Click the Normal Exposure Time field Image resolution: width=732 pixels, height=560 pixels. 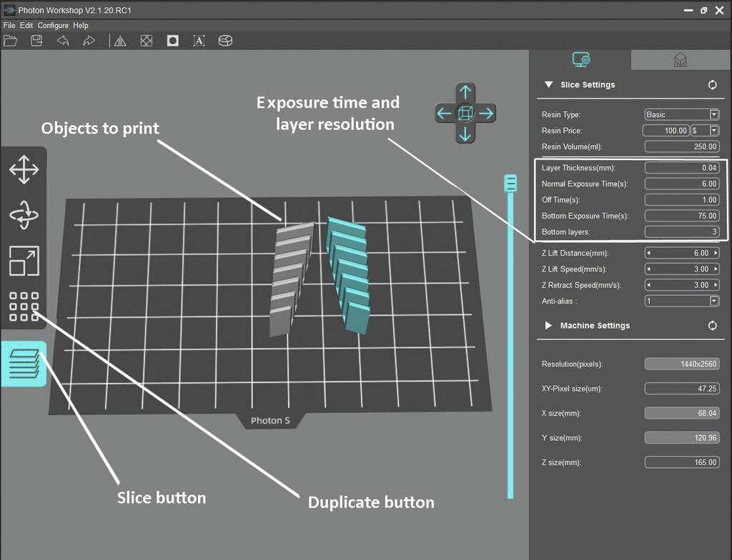682,184
